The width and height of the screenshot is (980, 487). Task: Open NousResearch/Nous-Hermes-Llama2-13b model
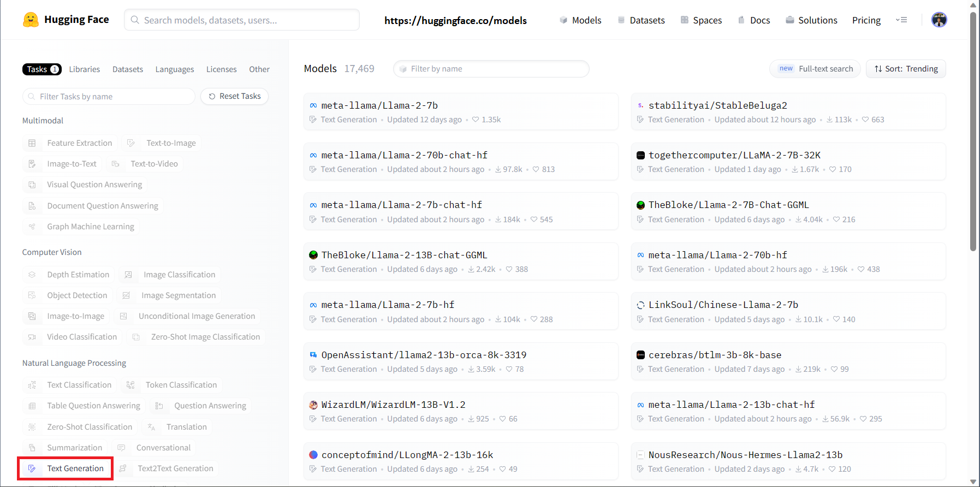point(788,461)
